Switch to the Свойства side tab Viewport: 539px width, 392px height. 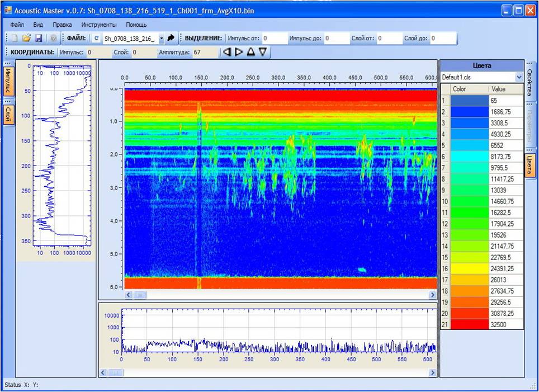(530, 83)
